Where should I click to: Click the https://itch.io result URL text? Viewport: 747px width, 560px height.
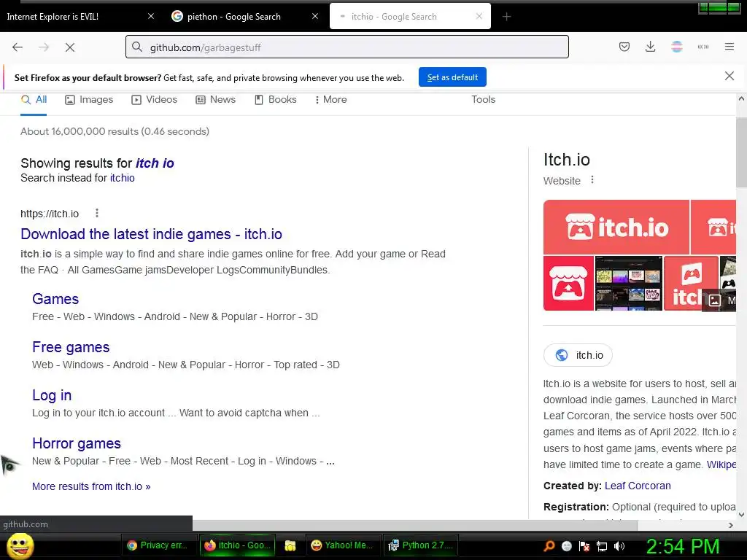point(50,214)
